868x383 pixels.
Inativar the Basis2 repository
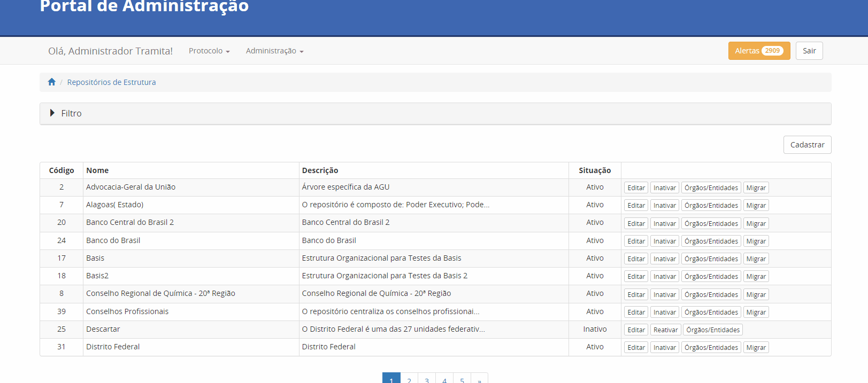tap(665, 276)
